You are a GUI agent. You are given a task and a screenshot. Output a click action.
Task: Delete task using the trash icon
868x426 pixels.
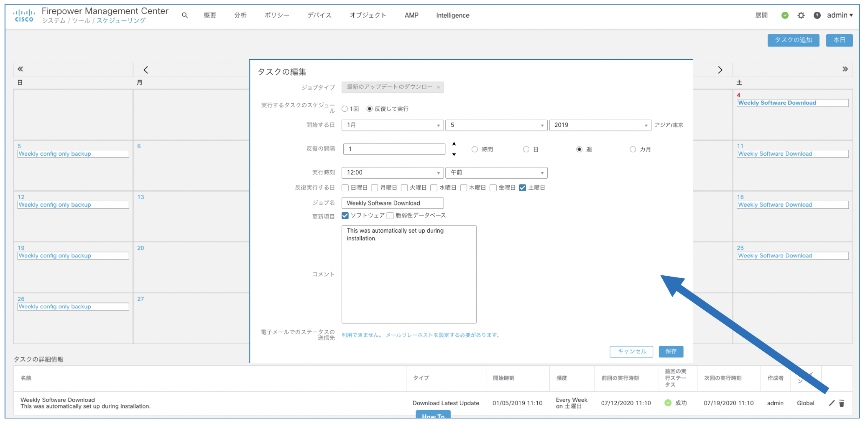(842, 403)
